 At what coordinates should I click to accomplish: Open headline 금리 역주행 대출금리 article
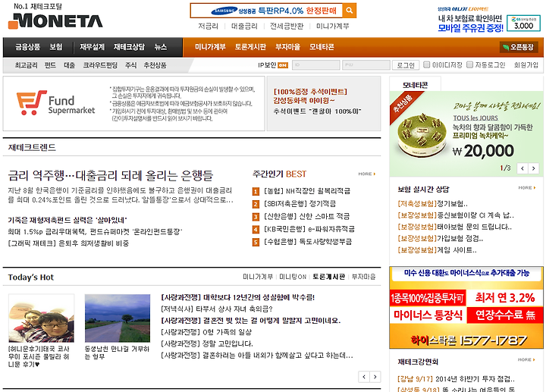coord(111,175)
